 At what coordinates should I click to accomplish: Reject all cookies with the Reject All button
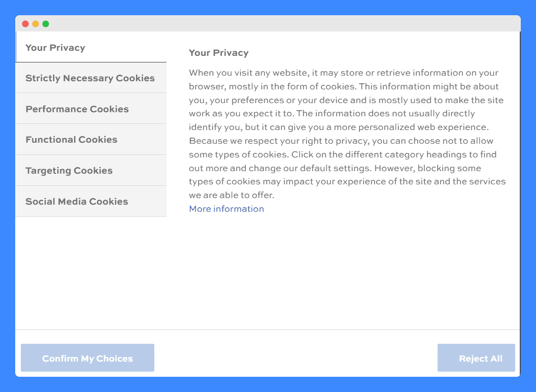pyautogui.click(x=476, y=357)
